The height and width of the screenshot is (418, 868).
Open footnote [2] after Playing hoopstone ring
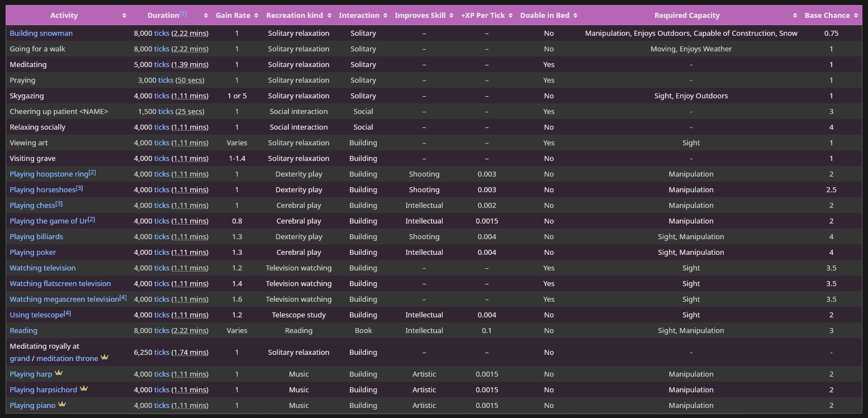click(x=92, y=172)
